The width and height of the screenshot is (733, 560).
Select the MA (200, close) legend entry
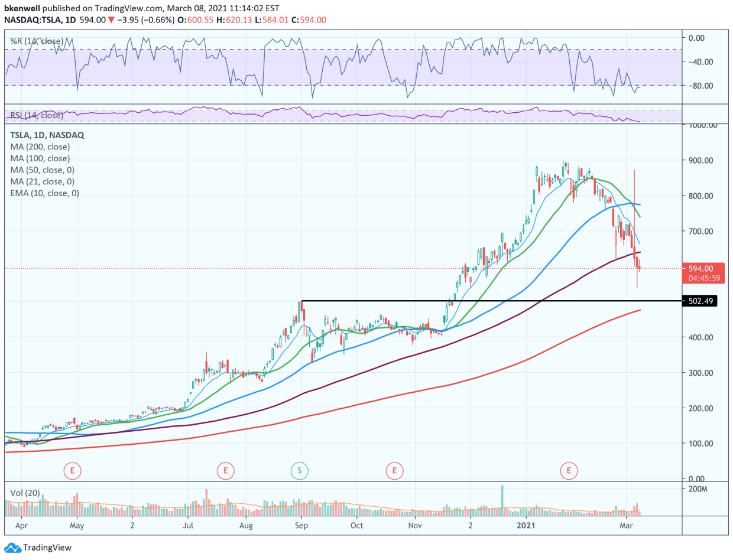(x=40, y=146)
